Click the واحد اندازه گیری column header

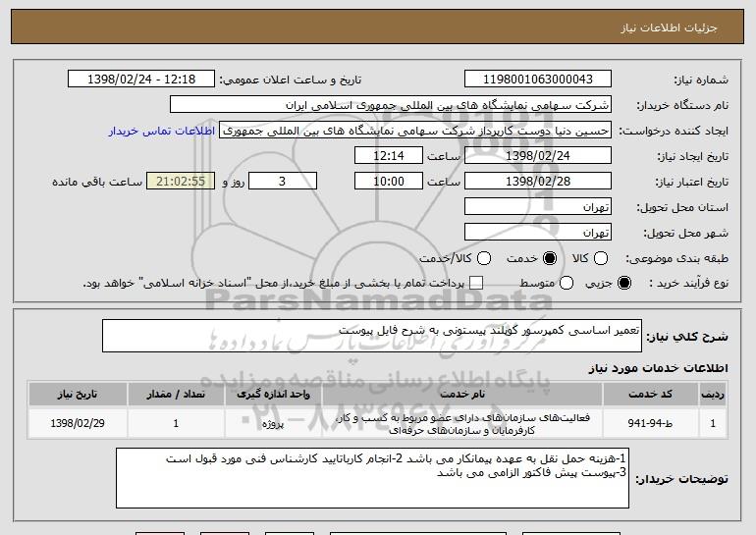point(273,395)
